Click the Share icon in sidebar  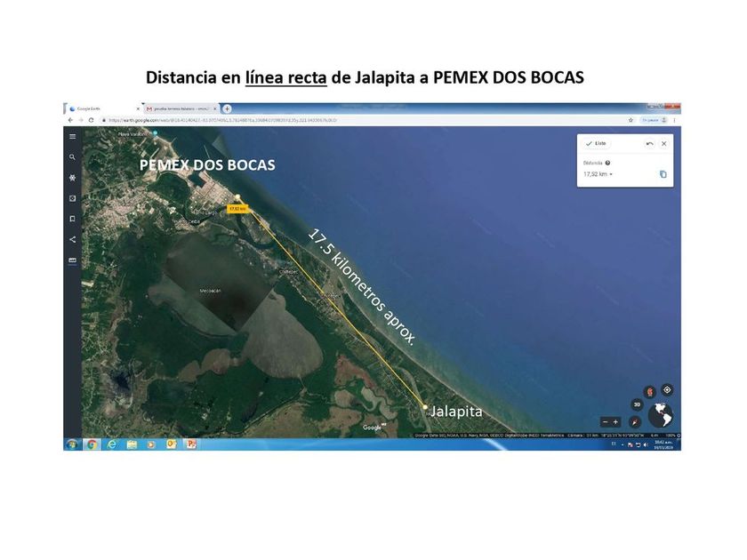pos(73,239)
